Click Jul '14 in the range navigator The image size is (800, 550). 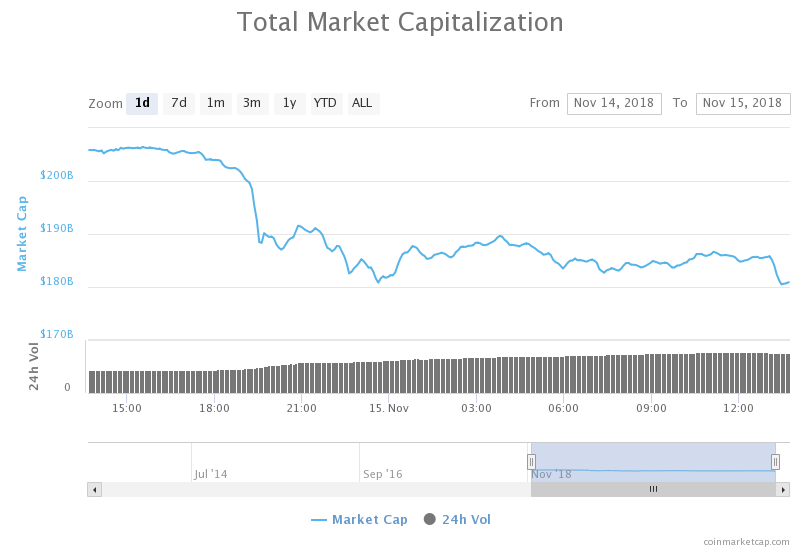211,474
